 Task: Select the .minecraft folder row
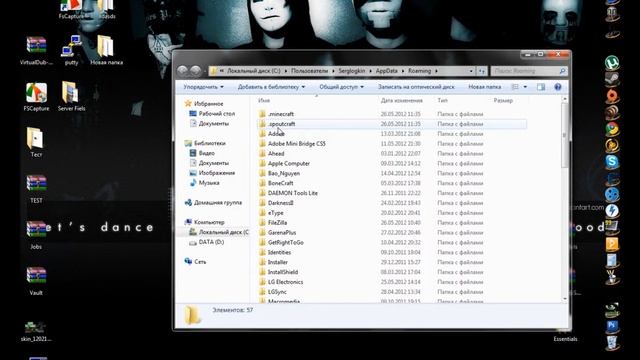392,114
